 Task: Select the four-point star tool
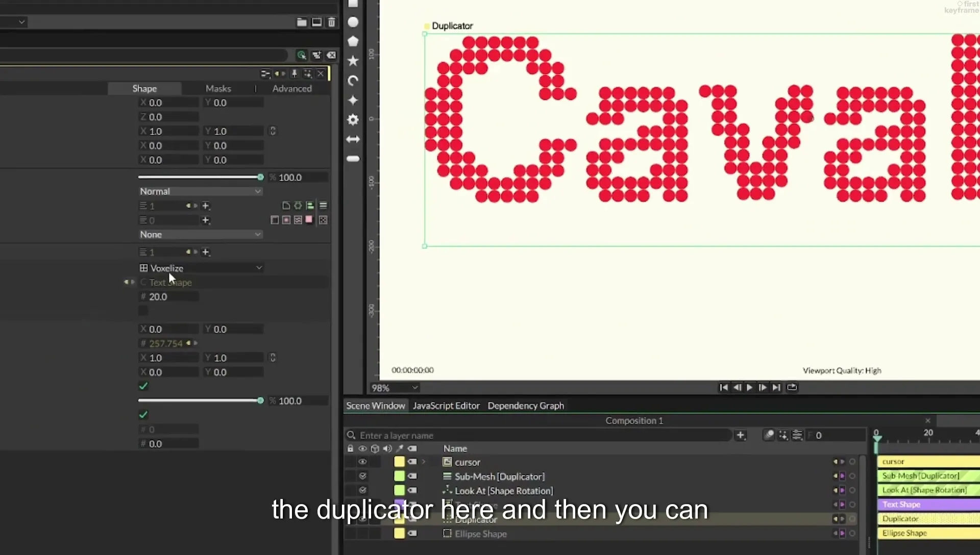click(x=353, y=100)
